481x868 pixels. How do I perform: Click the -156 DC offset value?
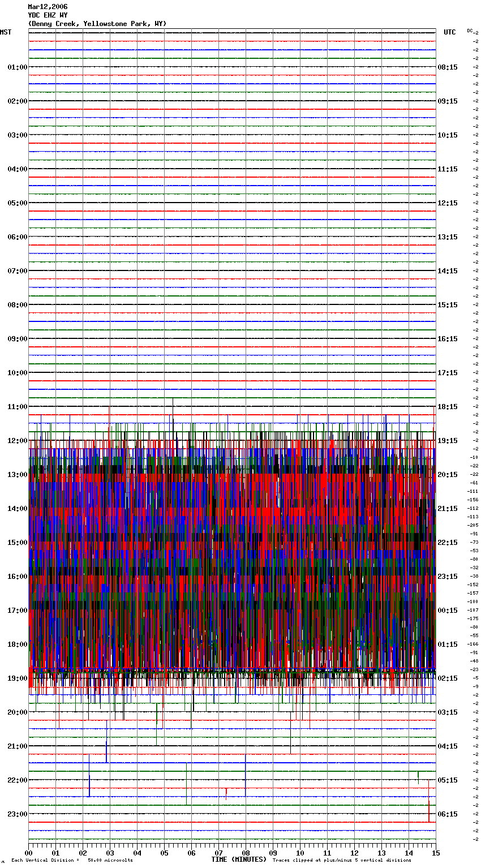coord(473,500)
